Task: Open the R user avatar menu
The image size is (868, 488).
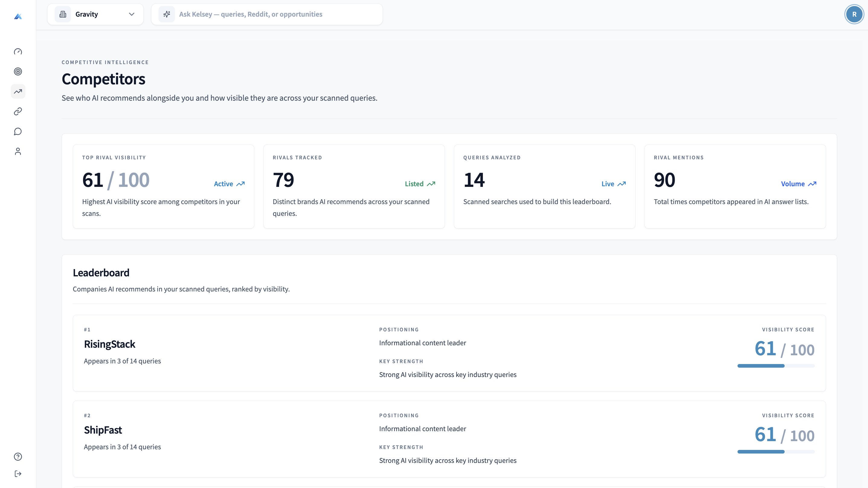Action: pos(854,14)
